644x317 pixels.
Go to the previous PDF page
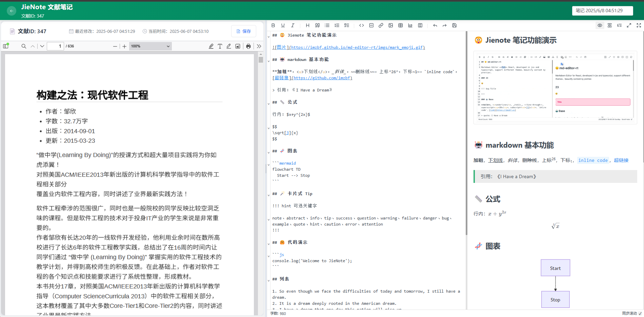point(33,46)
